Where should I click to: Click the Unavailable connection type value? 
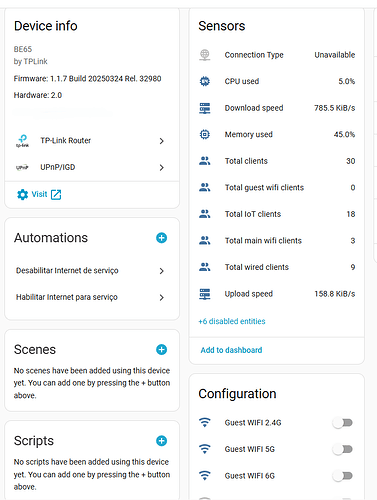coord(335,55)
